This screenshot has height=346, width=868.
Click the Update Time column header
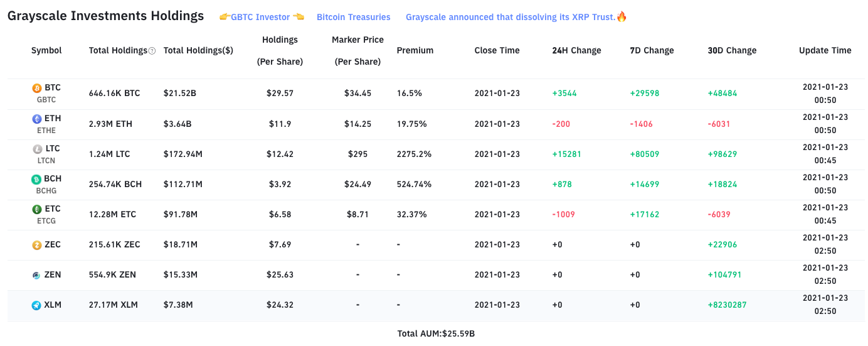pos(825,50)
